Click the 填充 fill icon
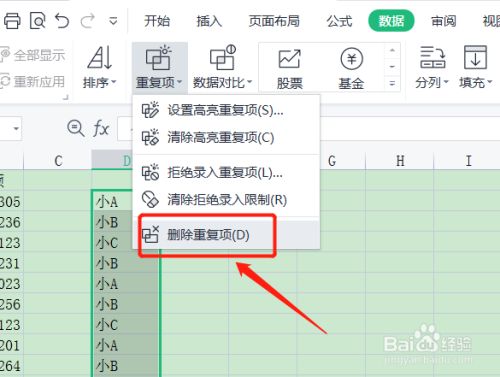This screenshot has width=500, height=377. 475,57
